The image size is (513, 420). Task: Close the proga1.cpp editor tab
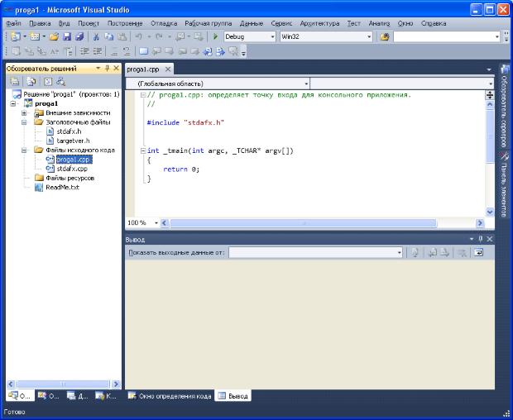[x=169, y=69]
